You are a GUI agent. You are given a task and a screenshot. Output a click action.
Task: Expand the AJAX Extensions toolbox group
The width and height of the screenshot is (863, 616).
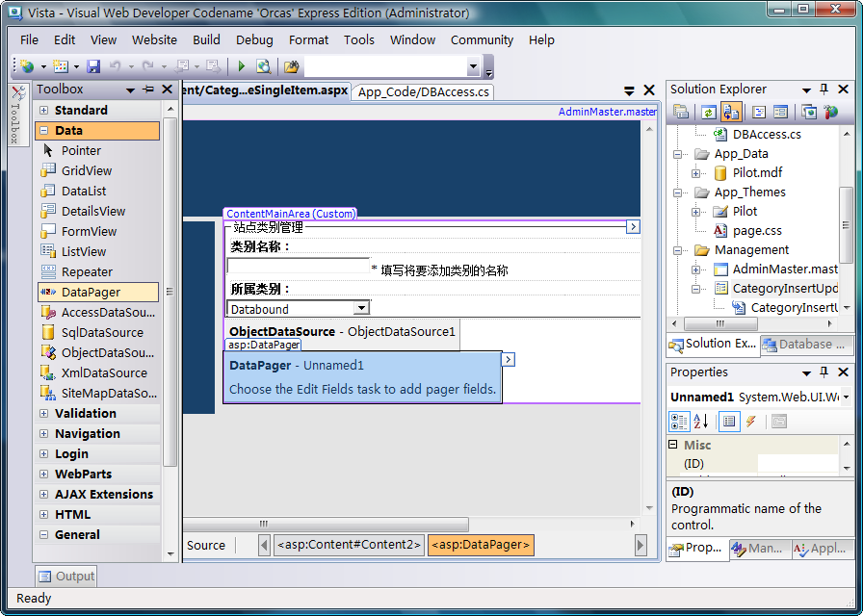(43, 495)
